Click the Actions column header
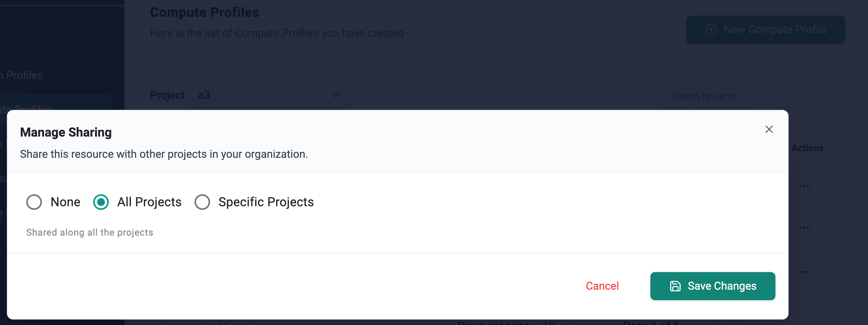 pyautogui.click(x=807, y=148)
